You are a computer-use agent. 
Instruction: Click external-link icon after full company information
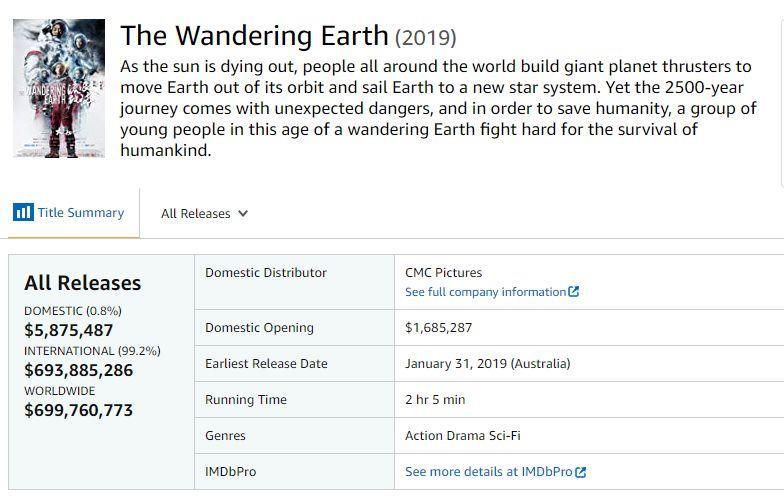click(x=574, y=292)
